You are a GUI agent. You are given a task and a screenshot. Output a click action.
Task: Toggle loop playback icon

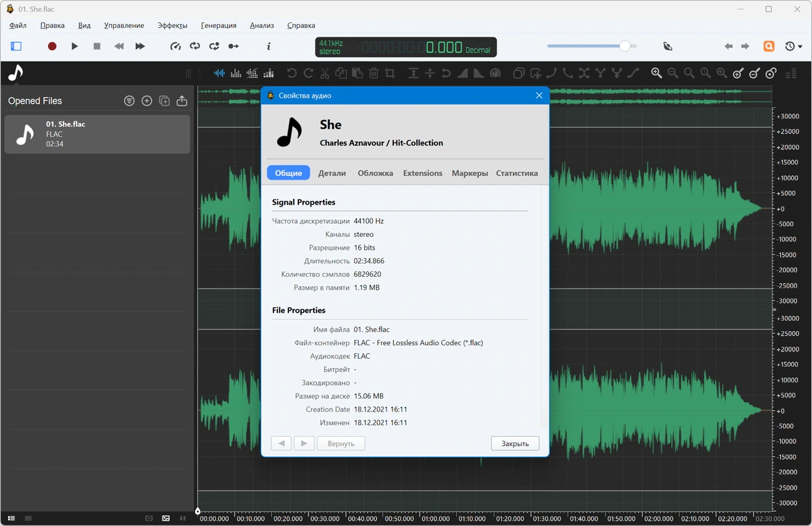tap(195, 46)
